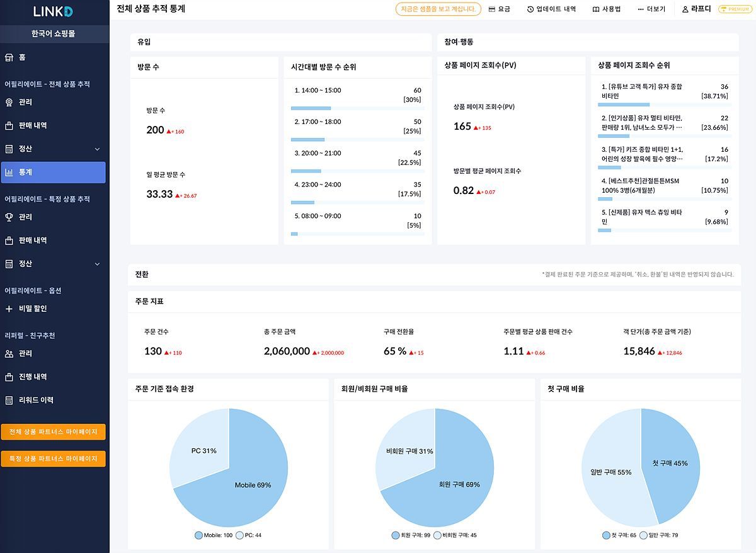This screenshot has width=756, height=553.
Task: Click the home icon in the sidebar
Action: coord(9,57)
